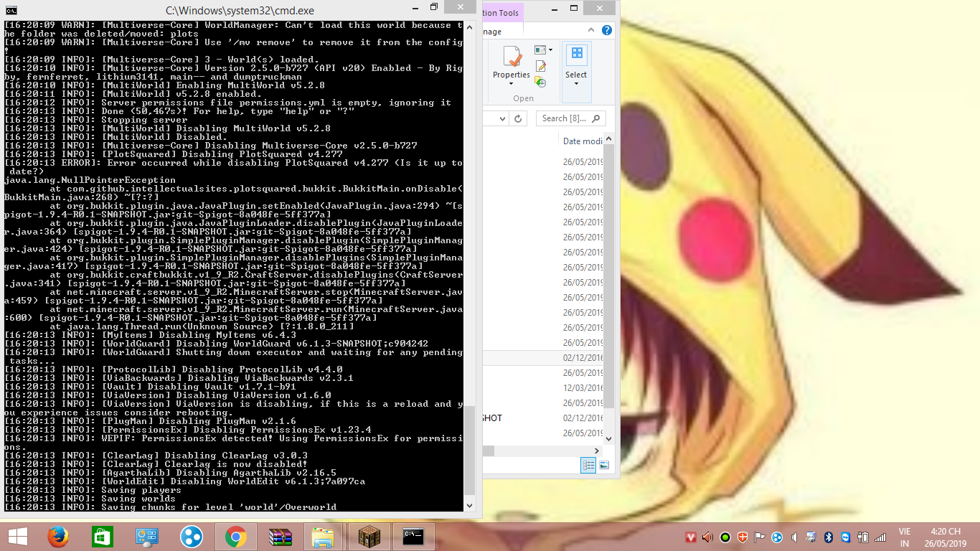Click the cmd.exe window title text
This screenshot has height=551, width=980.
[x=240, y=11]
